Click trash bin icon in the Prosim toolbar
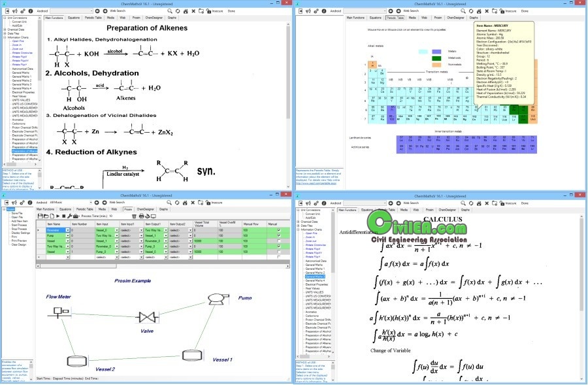The width and height of the screenshot is (588, 385). coord(134,216)
